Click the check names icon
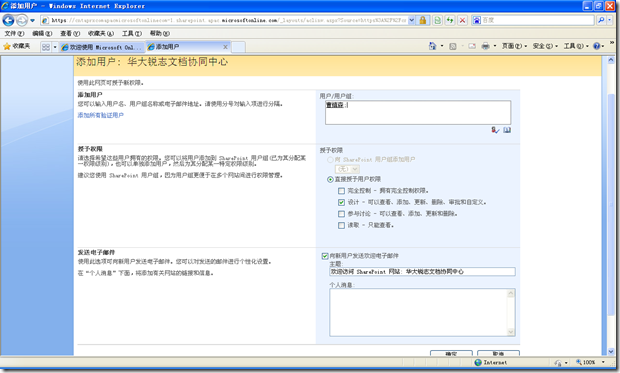Image resolution: width=620 pixels, height=373 pixels. pos(495,130)
